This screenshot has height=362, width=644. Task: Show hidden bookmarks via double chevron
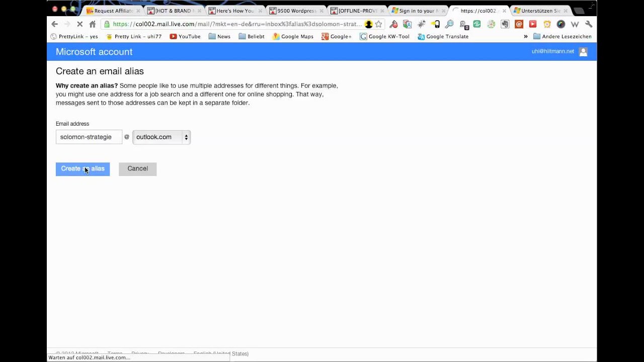coord(526,36)
